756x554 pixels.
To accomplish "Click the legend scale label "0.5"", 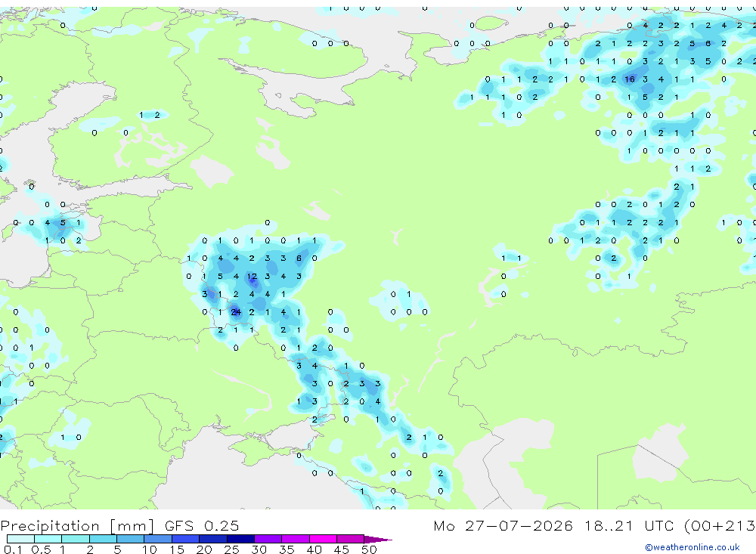I will (x=41, y=549).
